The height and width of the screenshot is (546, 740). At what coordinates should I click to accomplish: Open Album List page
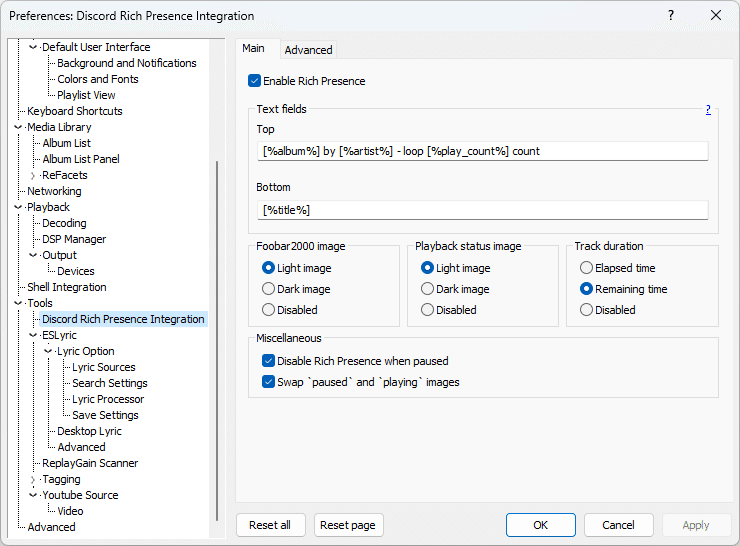pos(67,143)
